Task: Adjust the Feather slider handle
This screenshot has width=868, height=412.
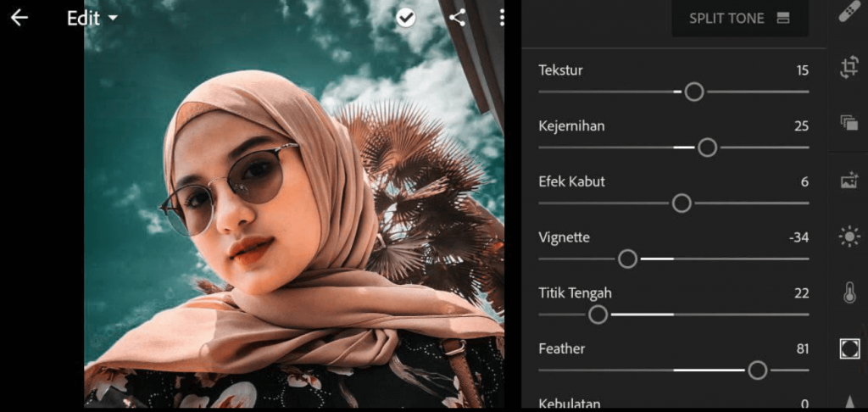Action: tap(757, 370)
